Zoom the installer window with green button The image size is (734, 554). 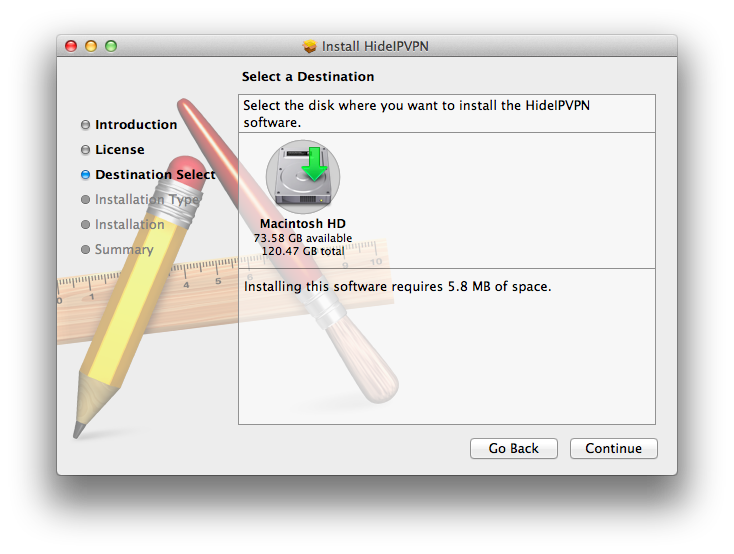(111, 46)
